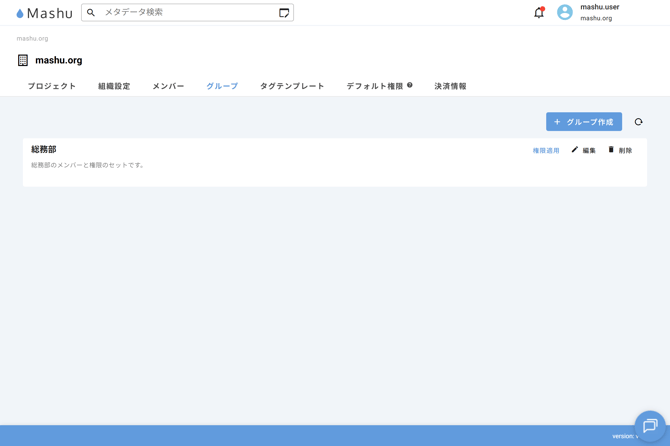Click the refresh icon beside グループ作成

[x=638, y=122]
